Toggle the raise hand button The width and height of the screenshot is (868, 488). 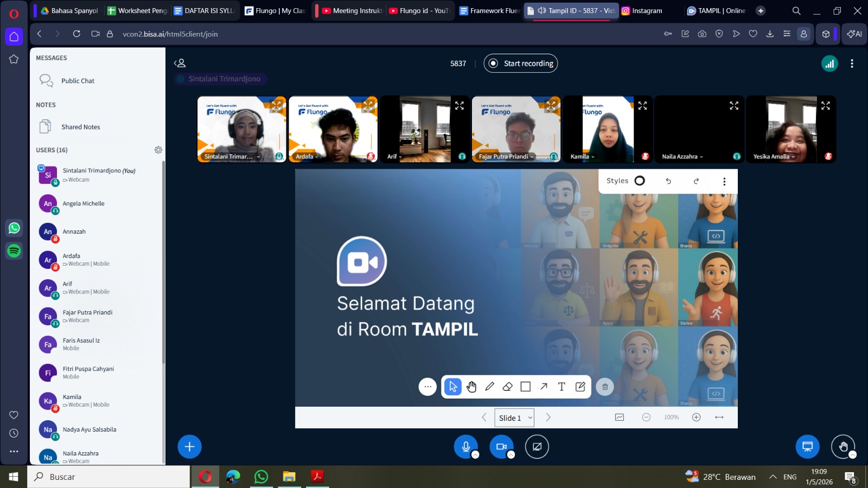point(843,447)
